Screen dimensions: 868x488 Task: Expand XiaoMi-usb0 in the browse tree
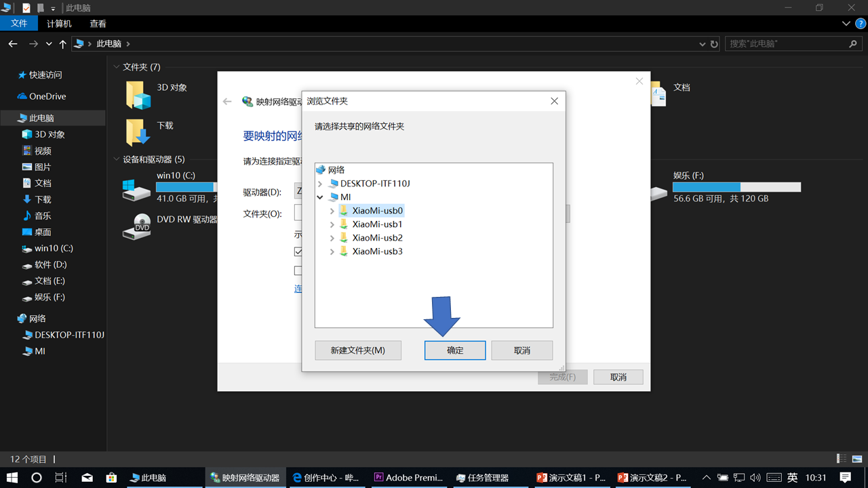[x=332, y=211]
